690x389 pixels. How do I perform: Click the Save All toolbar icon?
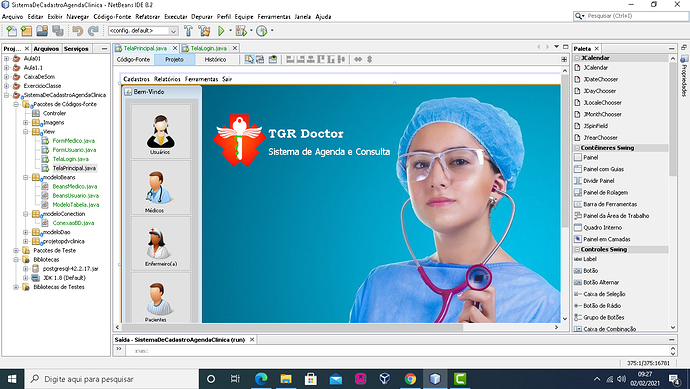tap(58, 31)
